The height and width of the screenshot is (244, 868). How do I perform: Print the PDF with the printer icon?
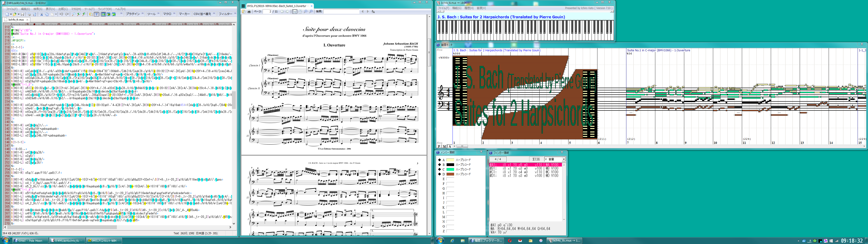[249, 12]
